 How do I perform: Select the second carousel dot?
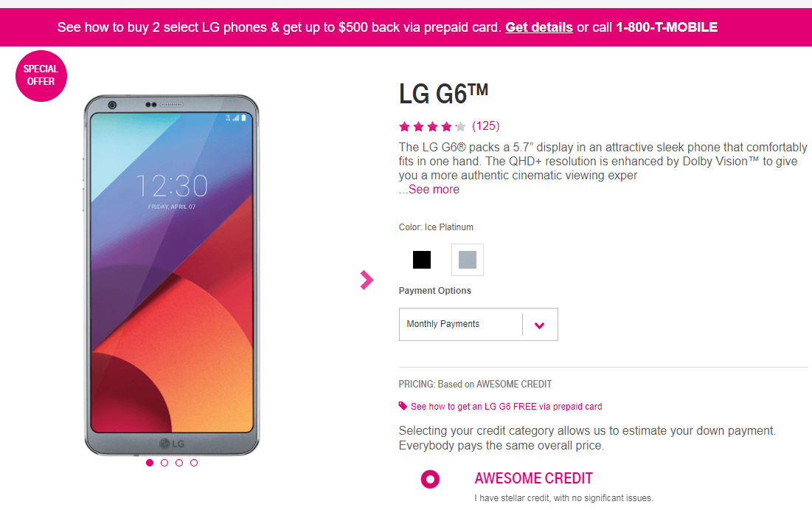coord(164,463)
